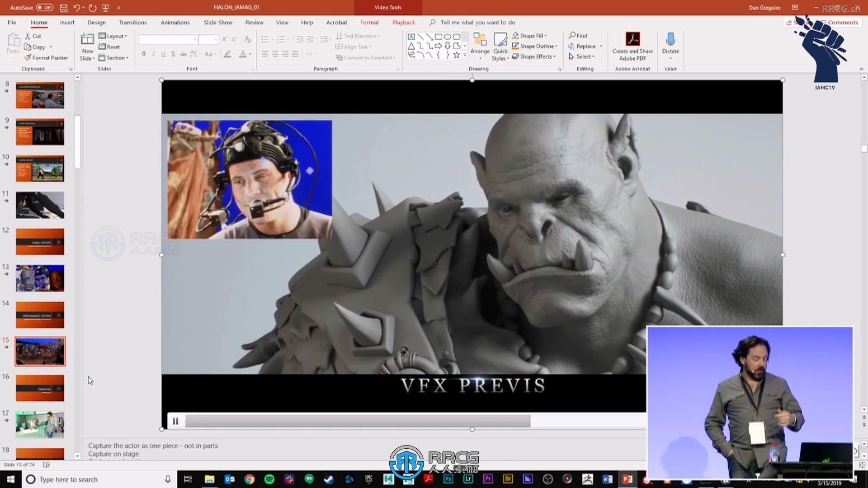Screen dimensions: 868x488
Task: Click the Clear All Formatting icon
Action: [248, 40]
